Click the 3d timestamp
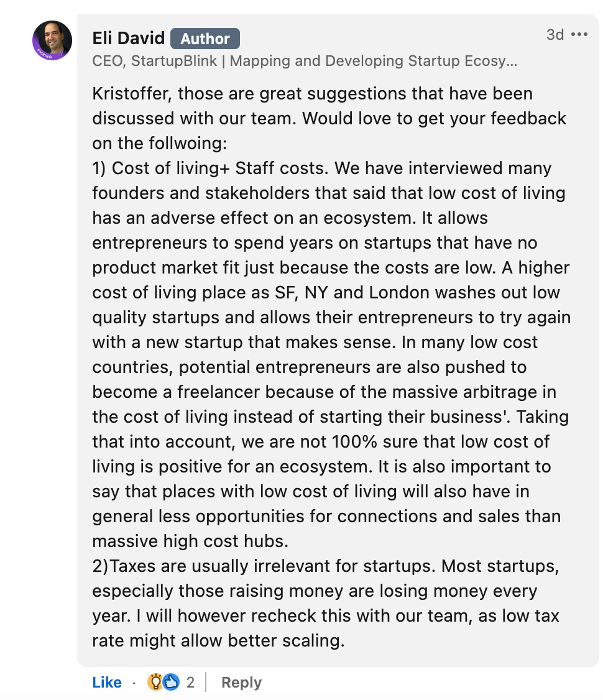This screenshot has height=700, width=603. (555, 34)
